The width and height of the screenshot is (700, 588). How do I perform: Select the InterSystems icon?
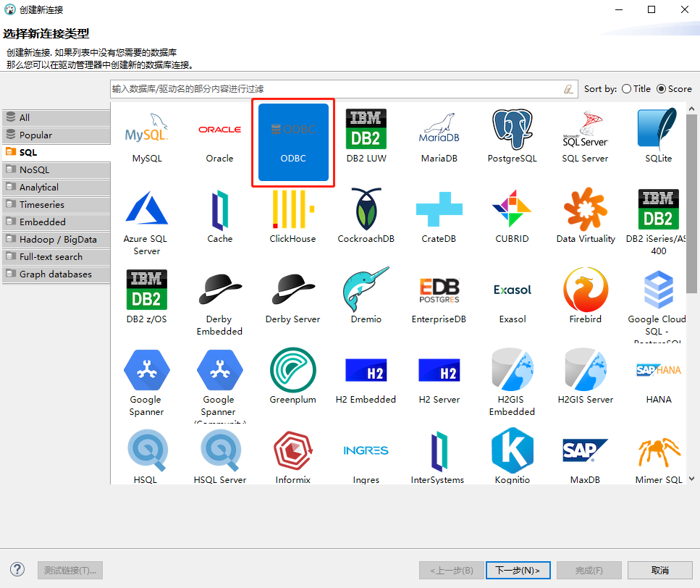(439, 450)
